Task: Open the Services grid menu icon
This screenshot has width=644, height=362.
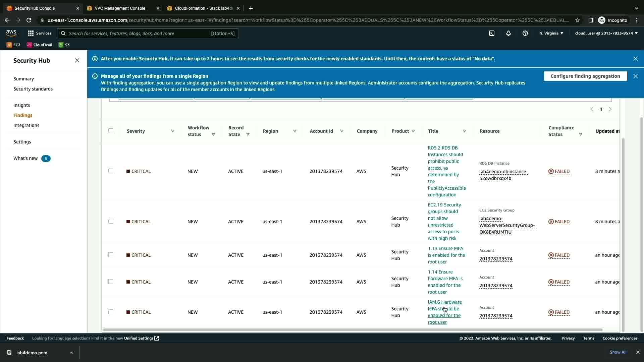Action: click(31, 33)
